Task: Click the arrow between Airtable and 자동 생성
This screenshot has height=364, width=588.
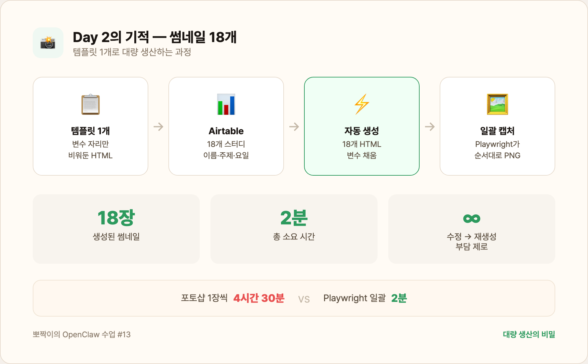Action: pyautogui.click(x=294, y=127)
